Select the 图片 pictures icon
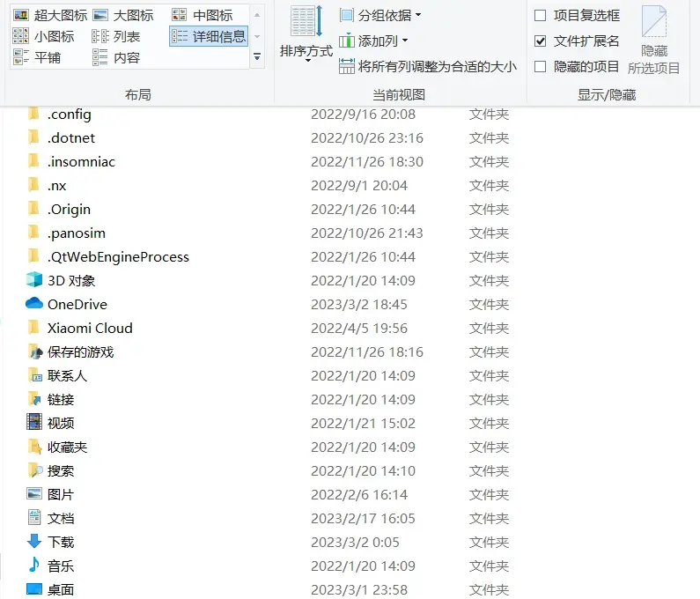Image resolution: width=700 pixels, height=599 pixels. [34, 494]
